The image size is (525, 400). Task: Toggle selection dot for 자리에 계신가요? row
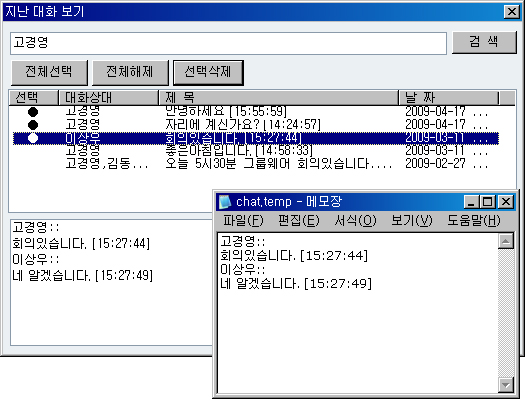(33, 125)
